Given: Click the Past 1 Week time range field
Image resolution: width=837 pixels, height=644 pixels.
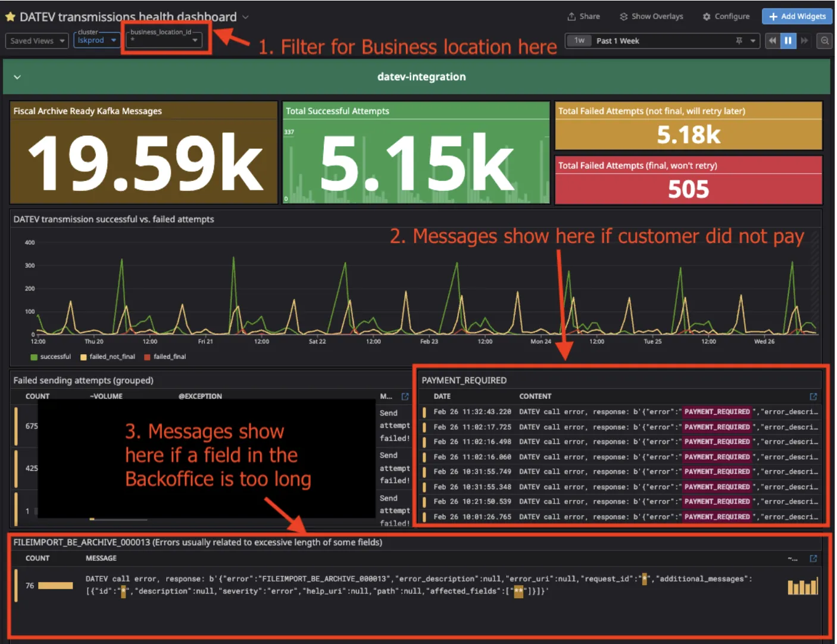Looking at the screenshot, I should click(x=618, y=40).
